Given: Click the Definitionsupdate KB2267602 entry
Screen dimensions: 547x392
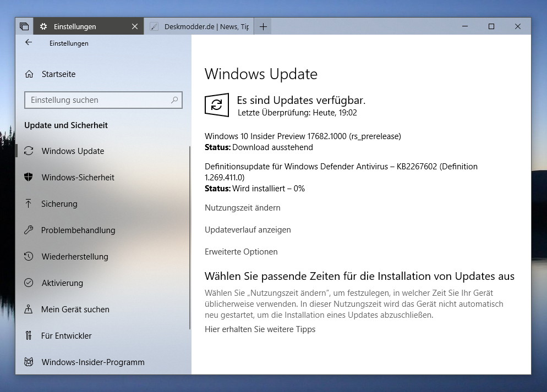Looking at the screenshot, I should [341, 172].
